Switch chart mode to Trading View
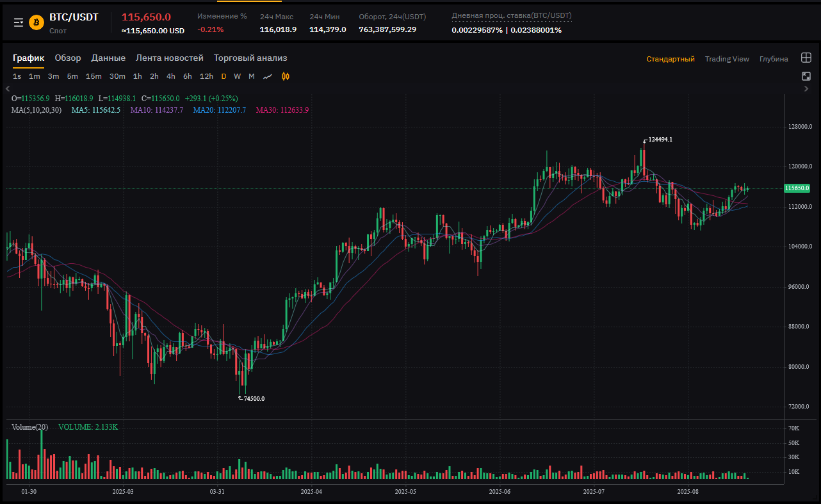The width and height of the screenshot is (821, 504). 727,59
